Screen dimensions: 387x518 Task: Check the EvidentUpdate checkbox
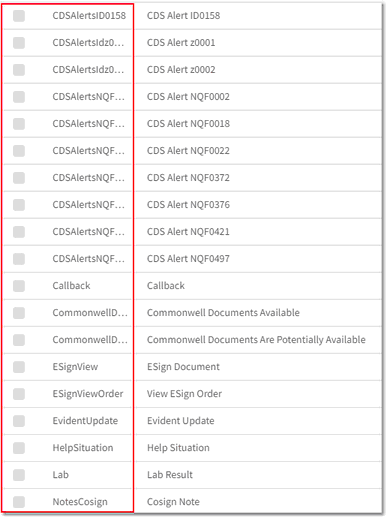19,421
